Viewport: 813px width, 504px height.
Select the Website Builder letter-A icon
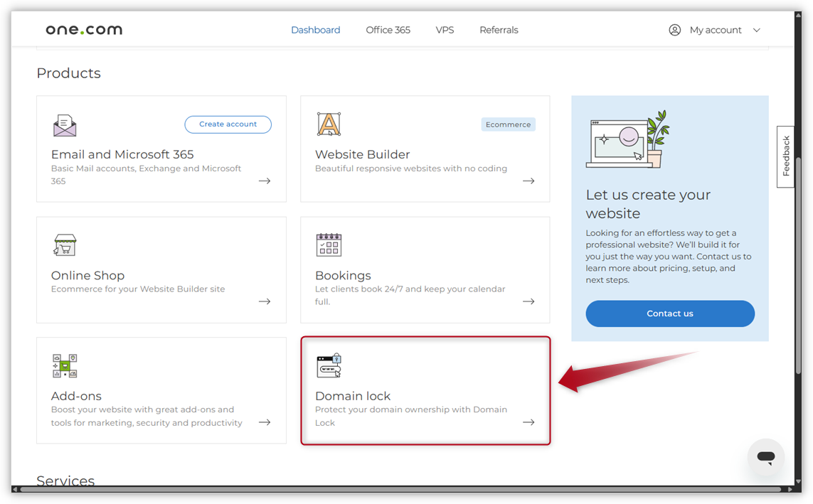(x=329, y=124)
